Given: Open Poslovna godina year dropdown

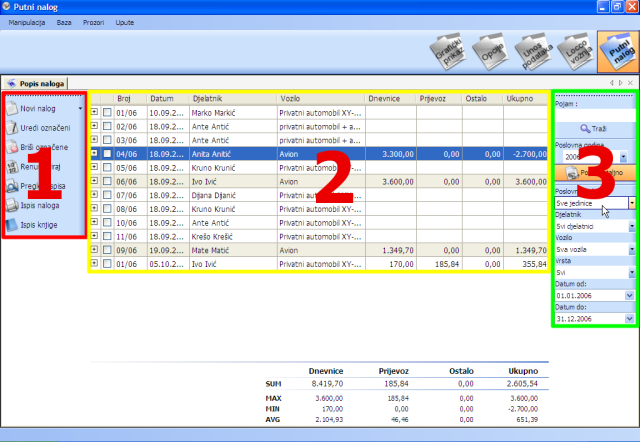Looking at the screenshot, I should (623, 157).
